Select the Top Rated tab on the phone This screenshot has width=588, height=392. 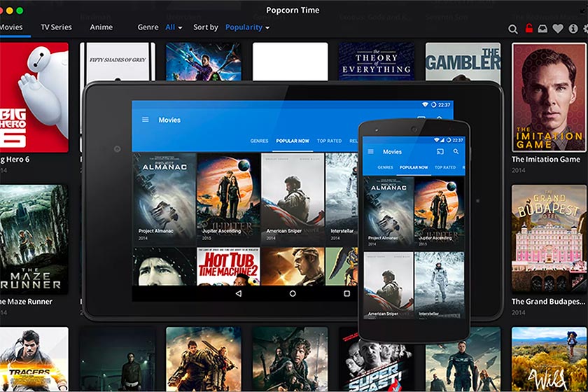coord(445,167)
